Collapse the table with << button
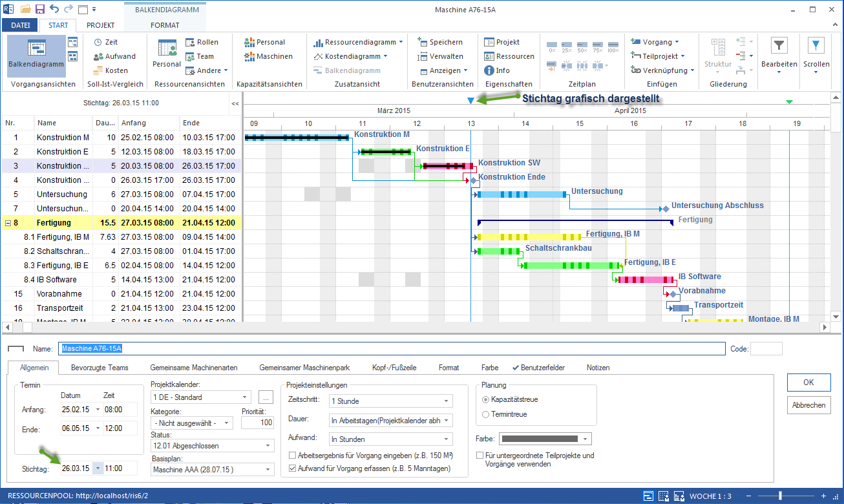844x504 pixels. [x=235, y=103]
